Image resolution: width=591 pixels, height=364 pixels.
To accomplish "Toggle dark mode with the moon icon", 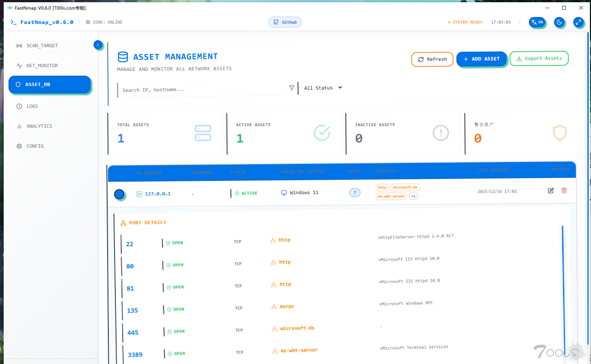I will tap(559, 22).
